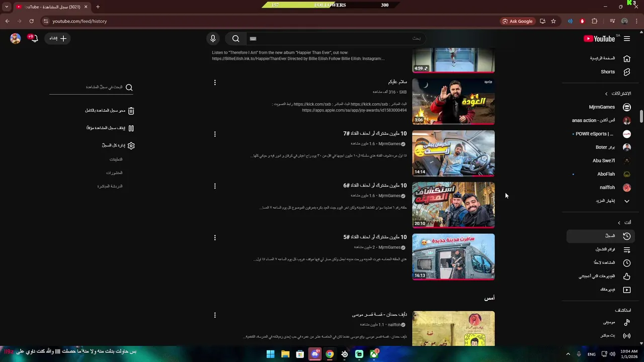The height and width of the screenshot is (362, 644).
Task: Open episode #5 video title link
Action: [x=375, y=237]
